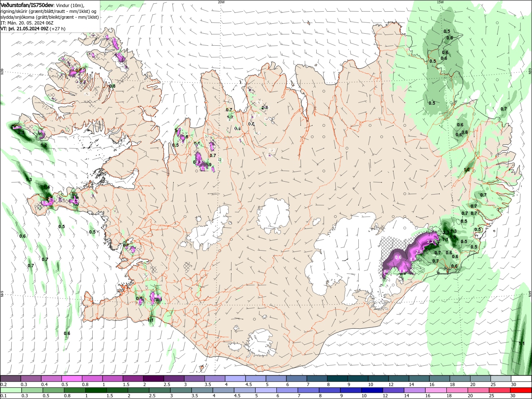
Task: Pick the dark mauve 0.2–0.3 swatch, upper legend row
Action: pyautogui.click(x=11, y=379)
